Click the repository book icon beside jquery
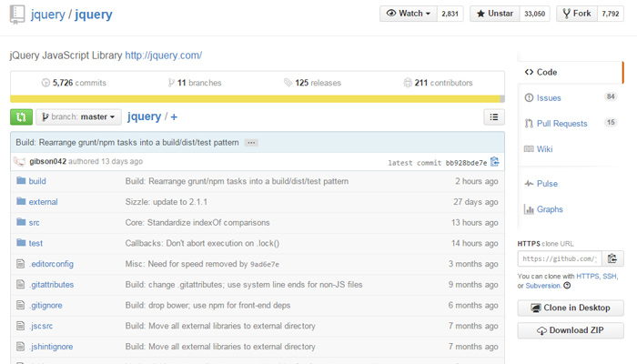The image size is (637, 364). point(17,15)
